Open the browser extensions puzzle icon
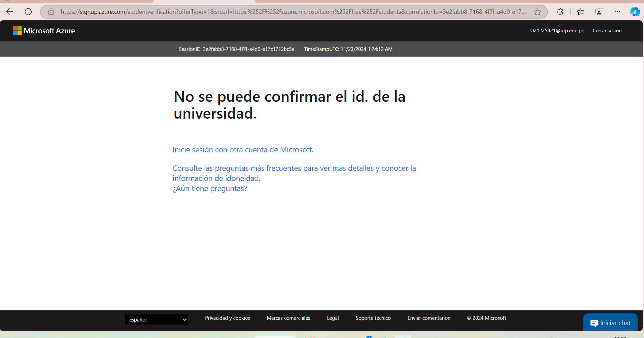 coord(560,11)
